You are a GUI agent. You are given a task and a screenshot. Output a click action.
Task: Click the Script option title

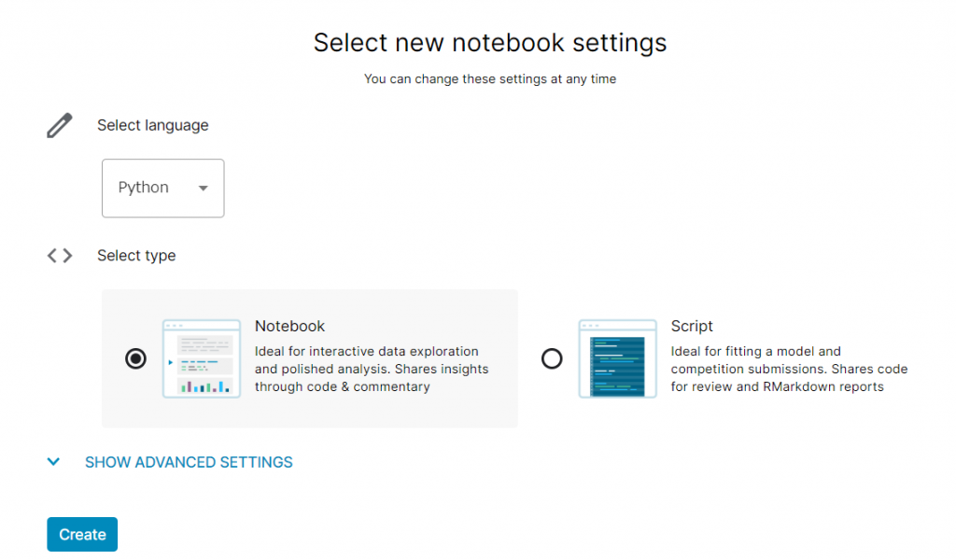point(692,326)
